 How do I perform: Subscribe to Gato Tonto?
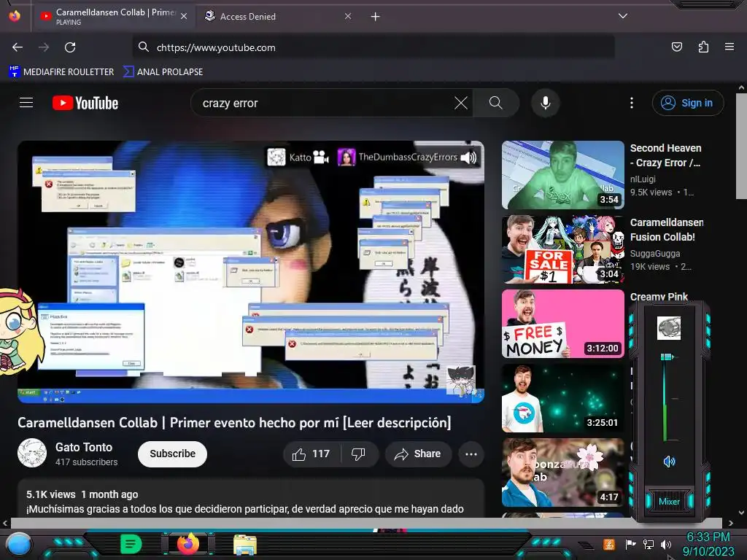tap(172, 454)
